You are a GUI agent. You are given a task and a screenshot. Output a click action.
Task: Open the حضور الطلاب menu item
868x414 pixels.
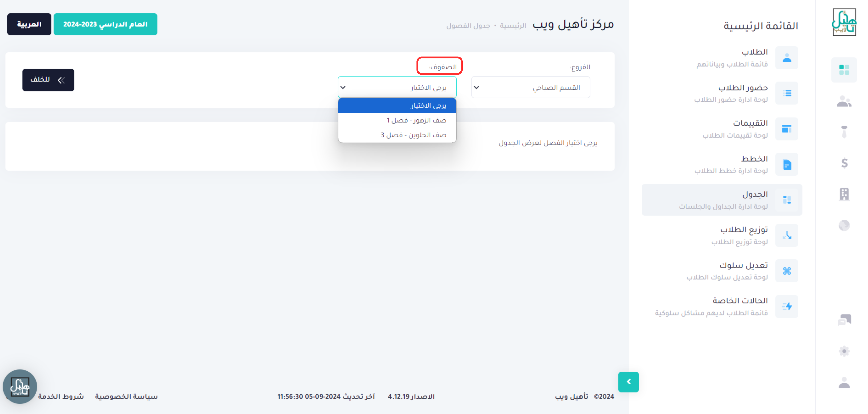[x=722, y=93]
